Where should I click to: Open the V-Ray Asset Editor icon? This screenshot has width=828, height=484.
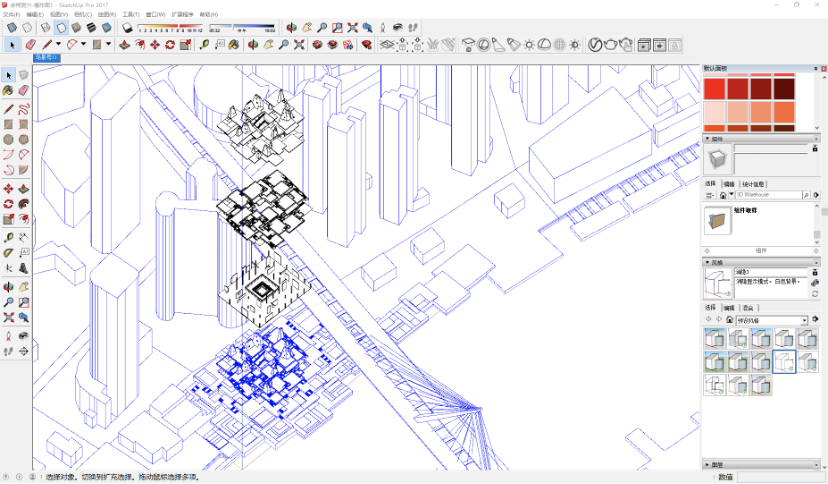[595, 45]
